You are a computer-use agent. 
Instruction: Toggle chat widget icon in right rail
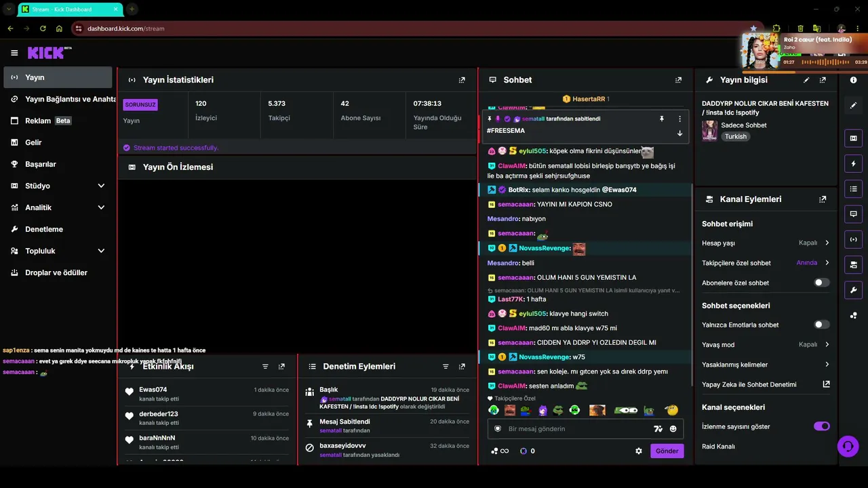tap(853, 213)
